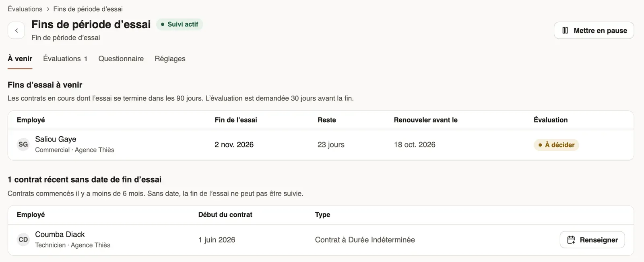Click the renewal date 18 oct. 2026

tap(415, 145)
